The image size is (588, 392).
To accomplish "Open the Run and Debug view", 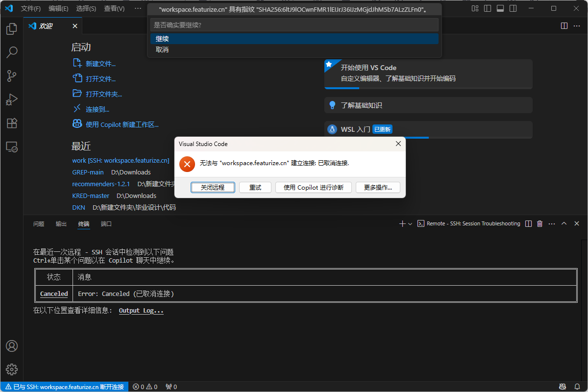I will coord(12,99).
